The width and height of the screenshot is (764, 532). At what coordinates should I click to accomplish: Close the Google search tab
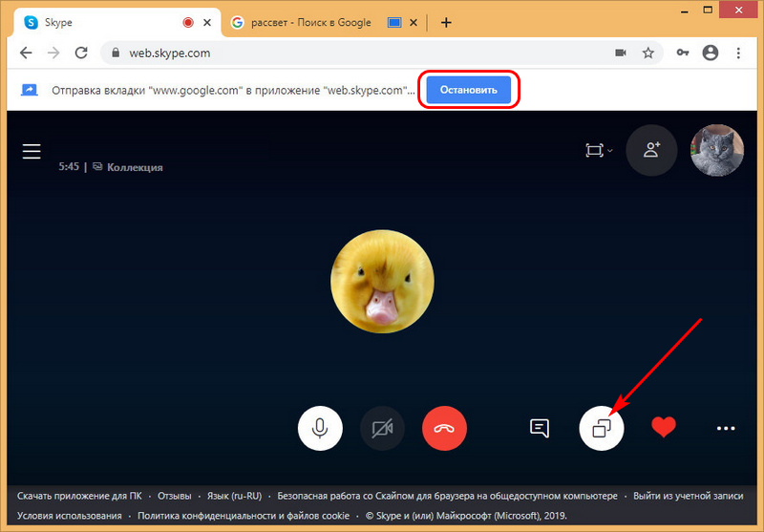coord(414,22)
